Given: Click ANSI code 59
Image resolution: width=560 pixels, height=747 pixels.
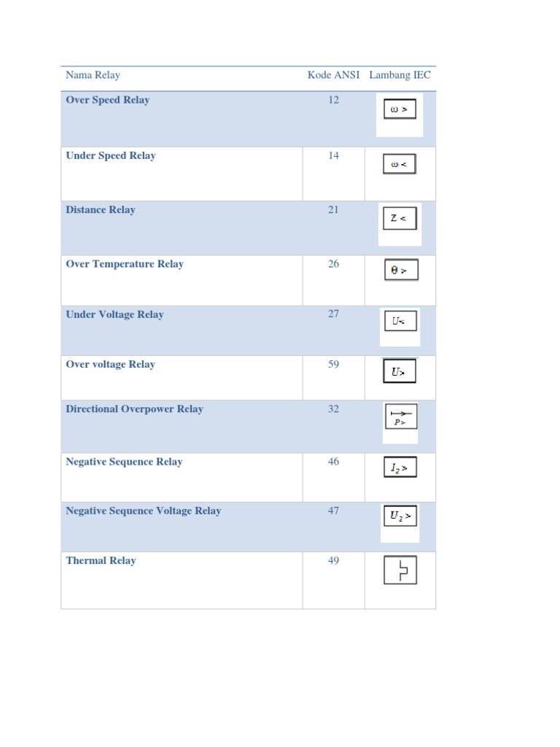Looking at the screenshot, I should tap(333, 365).
